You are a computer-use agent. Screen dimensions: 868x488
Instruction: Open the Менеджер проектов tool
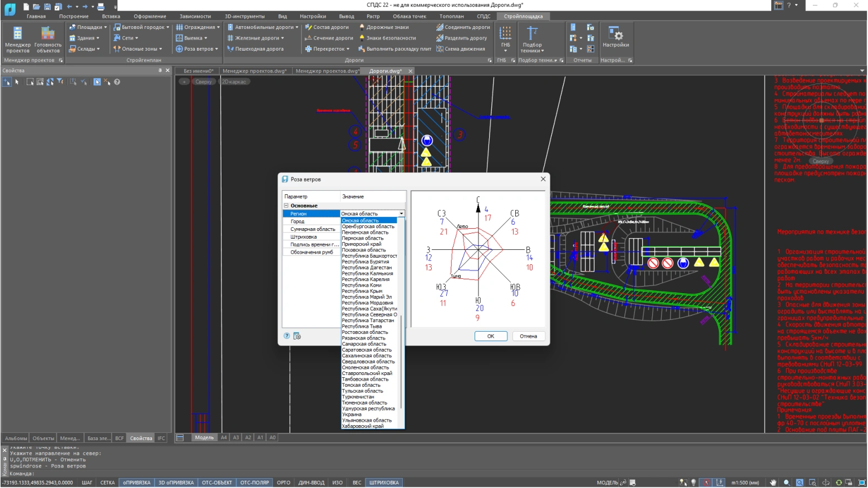coord(18,39)
